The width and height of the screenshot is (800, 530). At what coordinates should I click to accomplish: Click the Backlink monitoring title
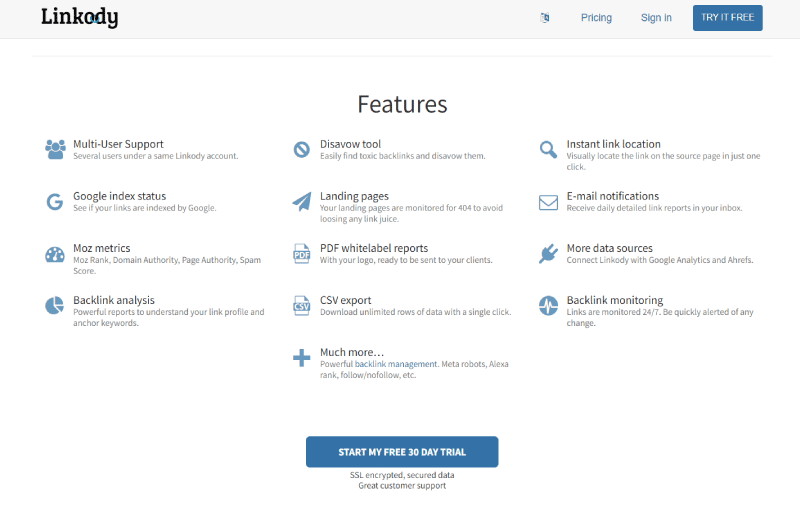[x=615, y=300]
